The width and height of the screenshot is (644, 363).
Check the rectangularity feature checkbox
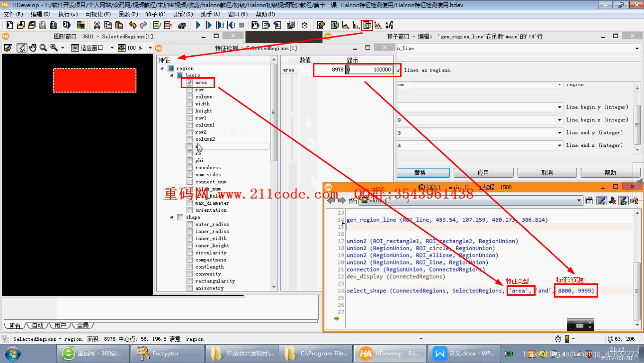tap(189, 281)
